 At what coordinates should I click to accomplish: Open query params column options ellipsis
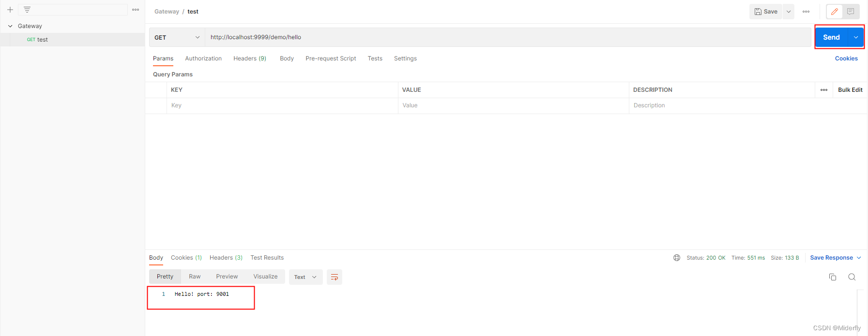click(x=824, y=90)
